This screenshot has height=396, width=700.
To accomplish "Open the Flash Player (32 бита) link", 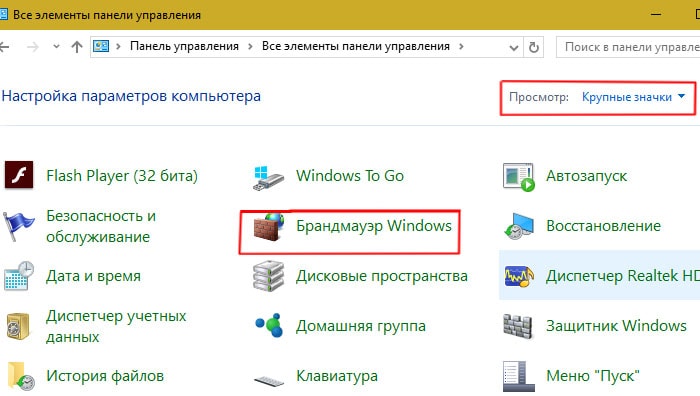I will click(122, 176).
